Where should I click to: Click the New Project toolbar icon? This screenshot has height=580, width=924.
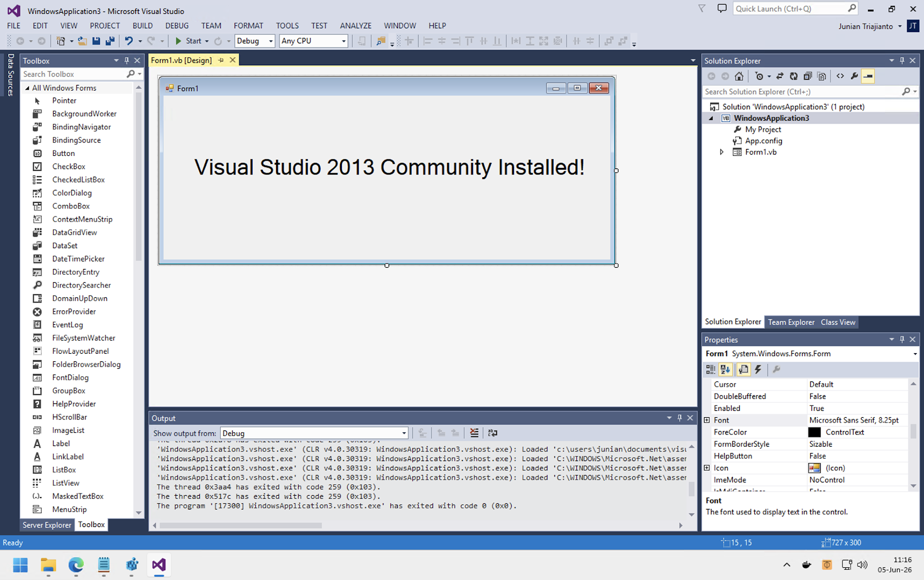61,41
